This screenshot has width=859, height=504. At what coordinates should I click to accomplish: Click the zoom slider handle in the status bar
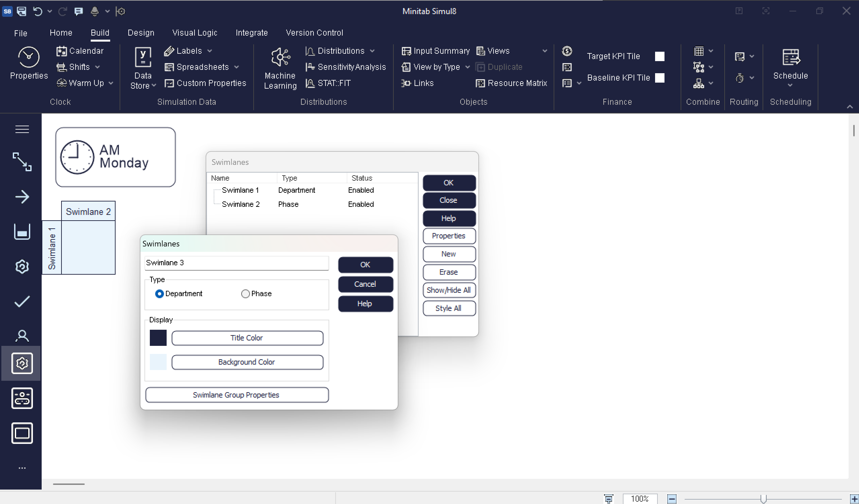pos(764,499)
